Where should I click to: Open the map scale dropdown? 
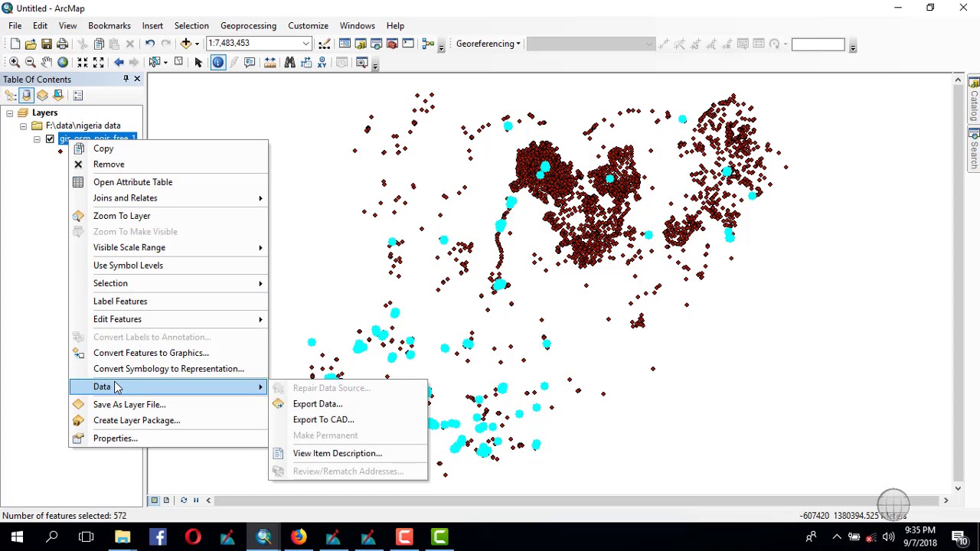point(306,44)
